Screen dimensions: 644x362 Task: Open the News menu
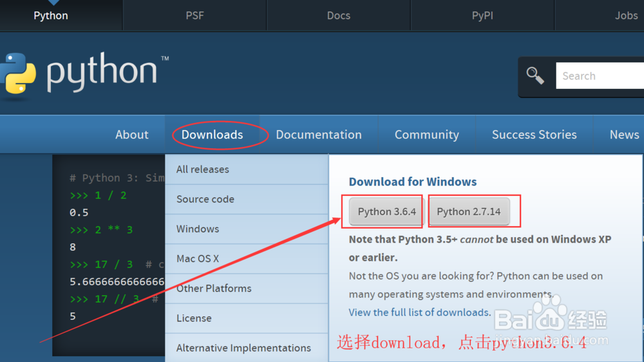[x=624, y=135]
